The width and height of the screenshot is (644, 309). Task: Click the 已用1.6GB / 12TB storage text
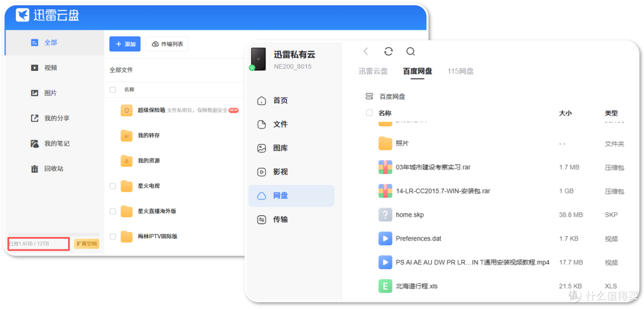[29, 244]
